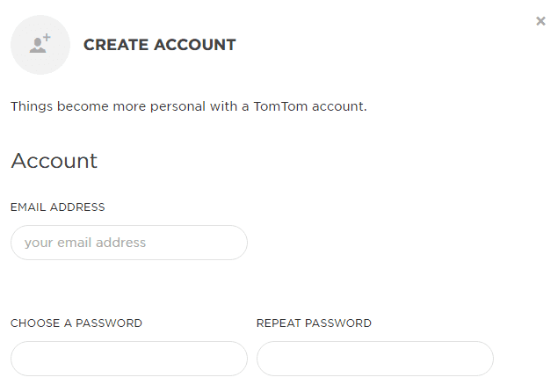Click the add-user avatar icon
558x392 pixels.
click(x=40, y=43)
